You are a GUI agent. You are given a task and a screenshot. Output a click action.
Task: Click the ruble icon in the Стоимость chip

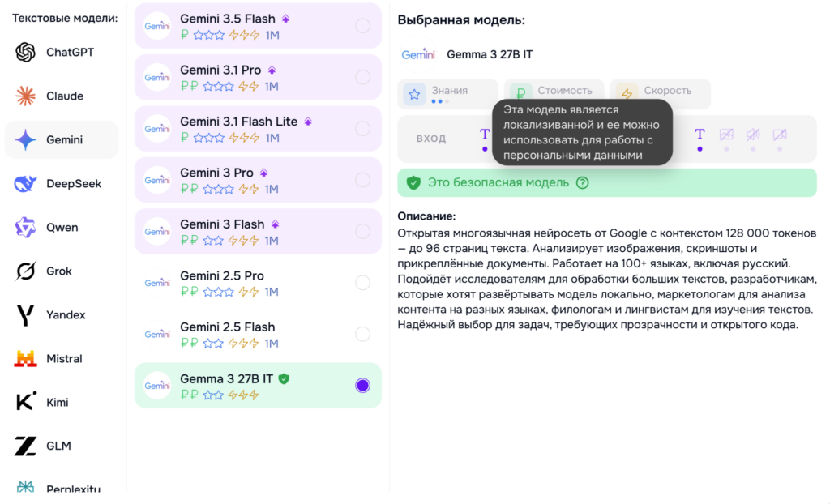pyautogui.click(x=521, y=94)
